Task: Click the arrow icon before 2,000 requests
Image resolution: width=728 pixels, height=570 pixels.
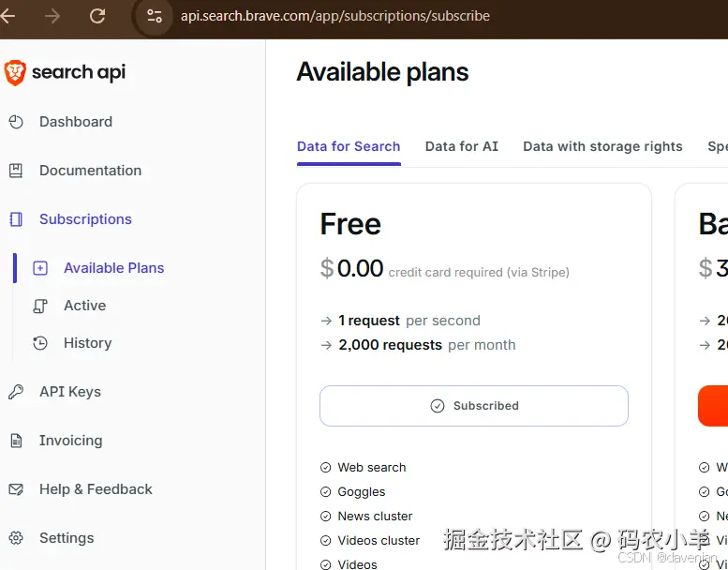Action: pos(326,345)
